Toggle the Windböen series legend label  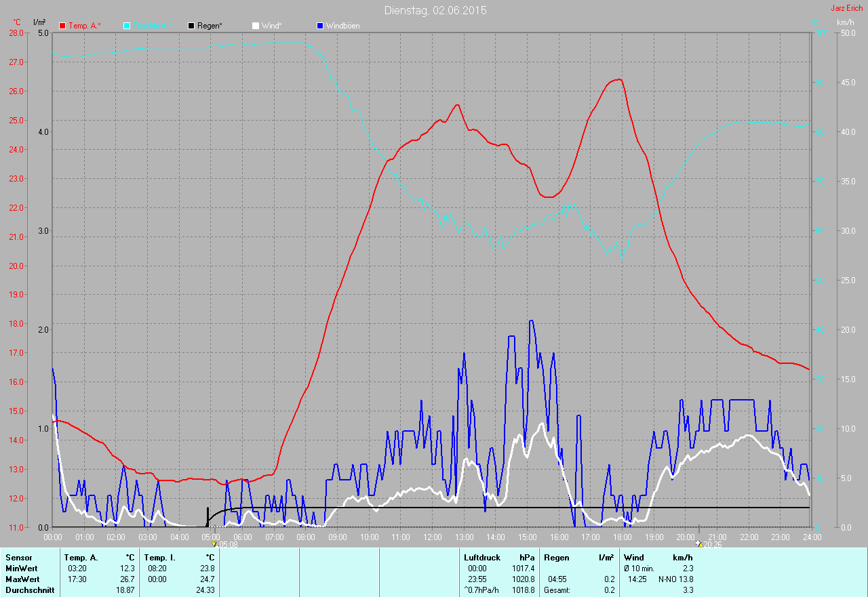pyautogui.click(x=342, y=26)
